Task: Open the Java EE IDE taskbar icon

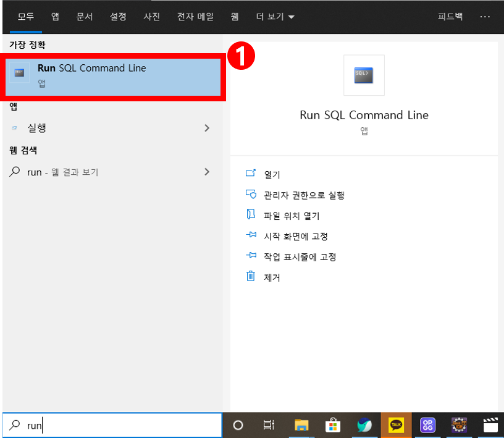Action: point(459,425)
